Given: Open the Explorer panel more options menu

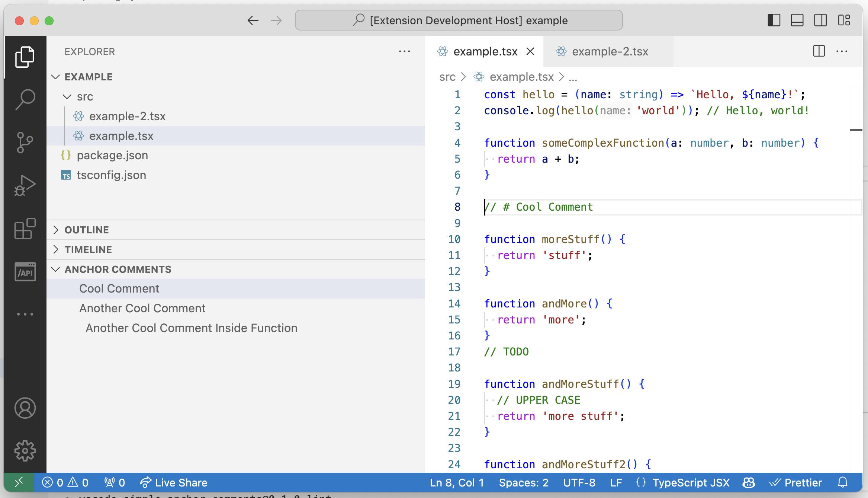Looking at the screenshot, I should [x=405, y=51].
